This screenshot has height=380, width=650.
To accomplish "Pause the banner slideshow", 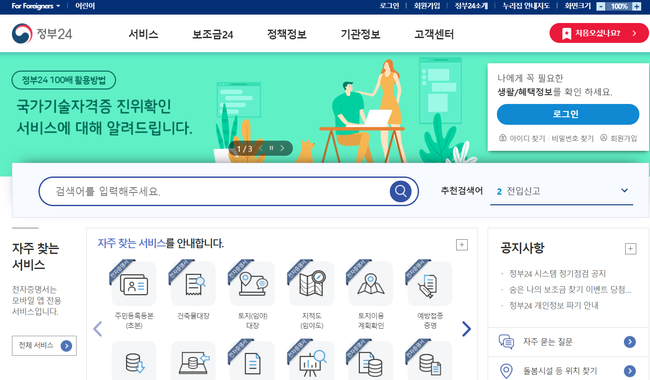I will pyautogui.click(x=271, y=148).
